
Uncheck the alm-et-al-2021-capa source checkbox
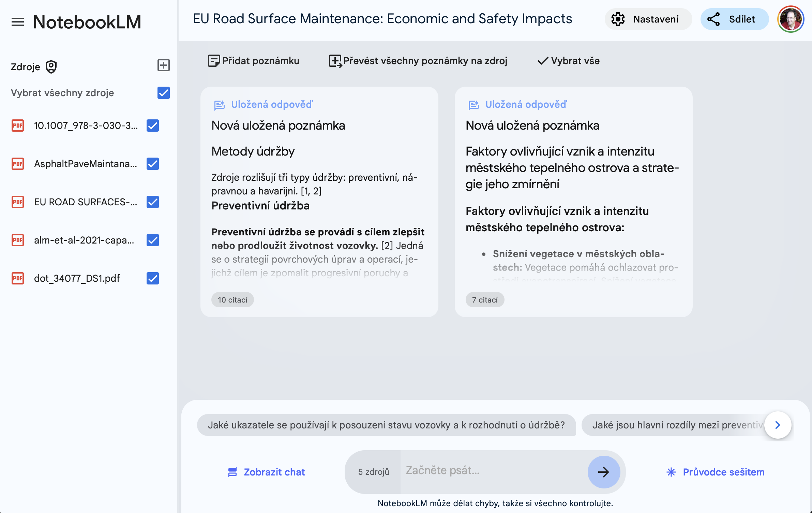pos(153,240)
